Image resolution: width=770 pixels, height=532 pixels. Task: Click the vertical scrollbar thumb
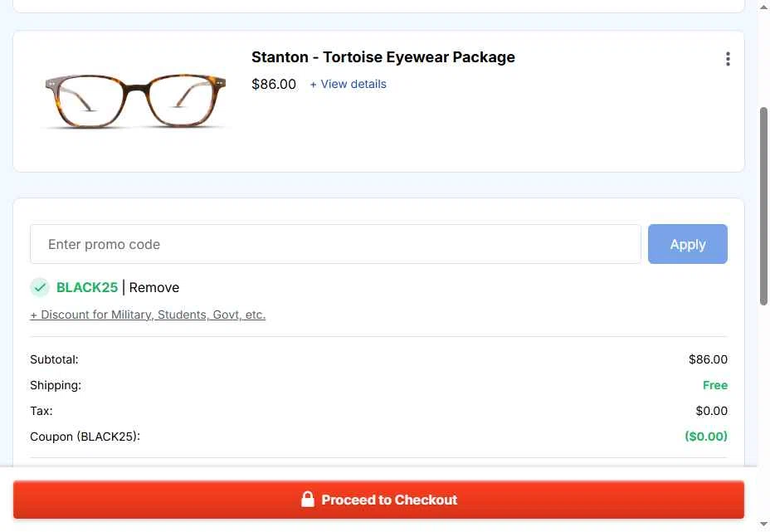[764, 206]
